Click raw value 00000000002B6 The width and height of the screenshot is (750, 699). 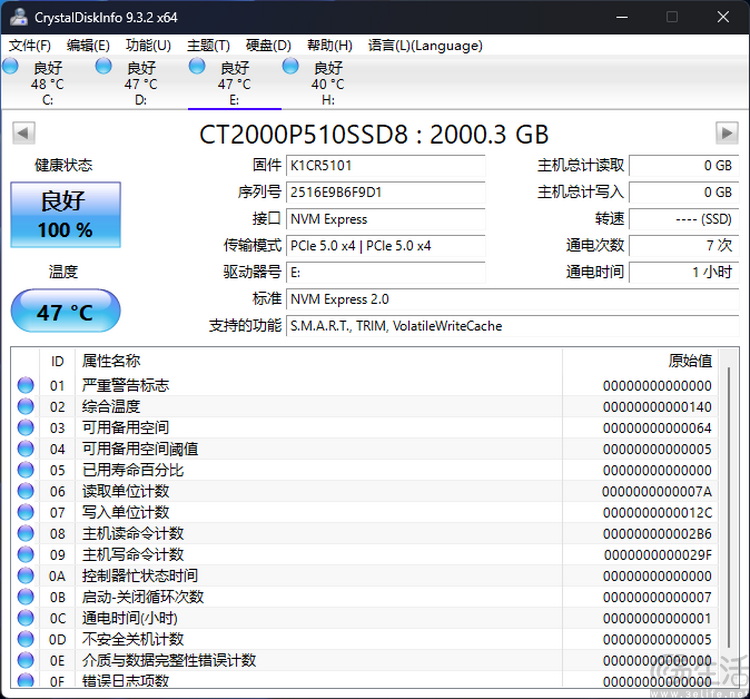pos(657,533)
